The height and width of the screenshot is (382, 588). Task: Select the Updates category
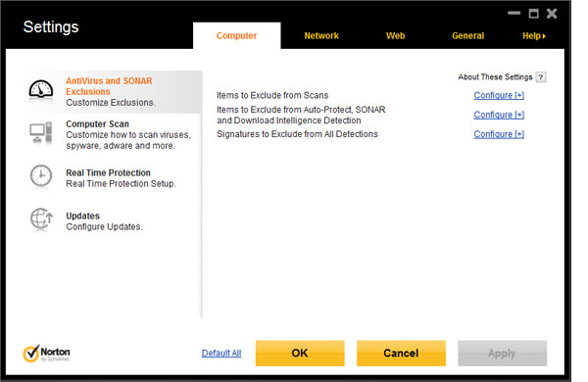point(114,221)
